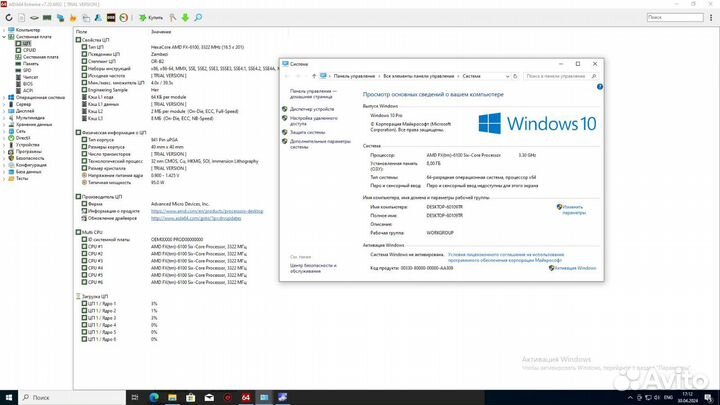Expand the DirectX tree node

4,138
